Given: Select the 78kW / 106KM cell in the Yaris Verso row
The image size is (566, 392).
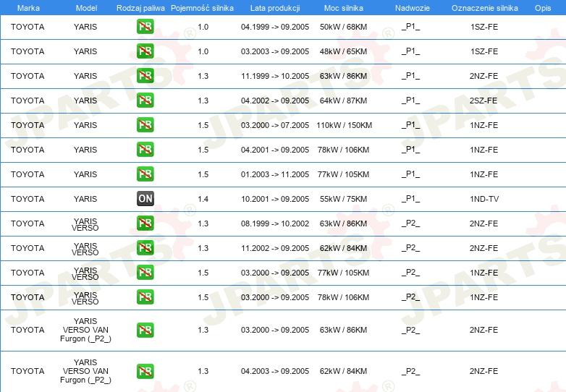Looking at the screenshot, I should [x=343, y=297].
